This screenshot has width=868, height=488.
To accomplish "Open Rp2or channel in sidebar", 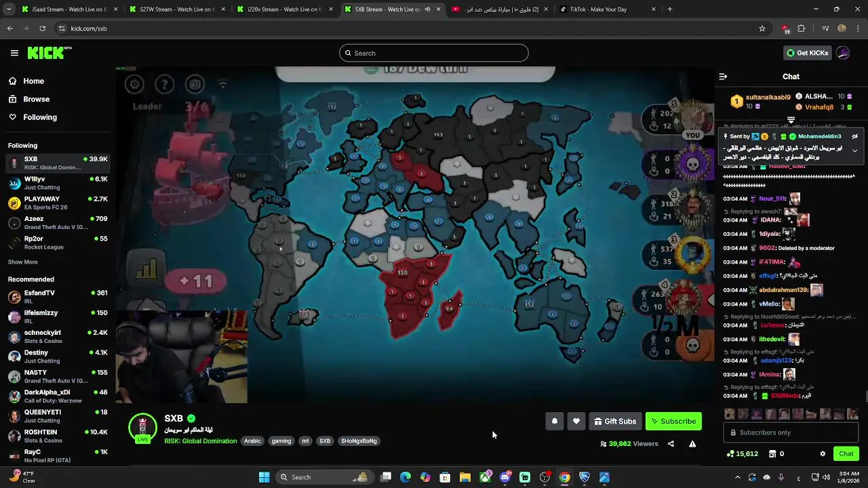I will [58, 243].
